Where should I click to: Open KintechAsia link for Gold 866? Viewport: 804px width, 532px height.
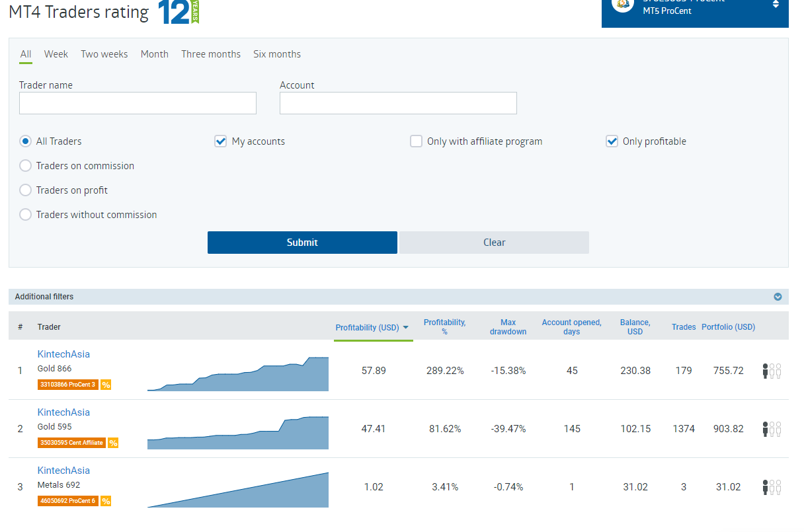[x=63, y=354]
